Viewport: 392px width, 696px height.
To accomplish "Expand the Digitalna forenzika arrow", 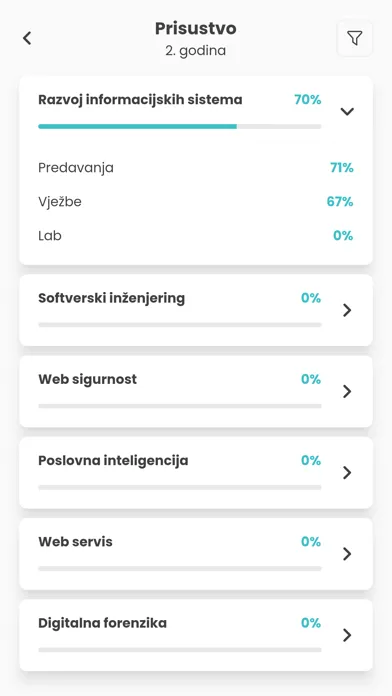I will (347, 635).
